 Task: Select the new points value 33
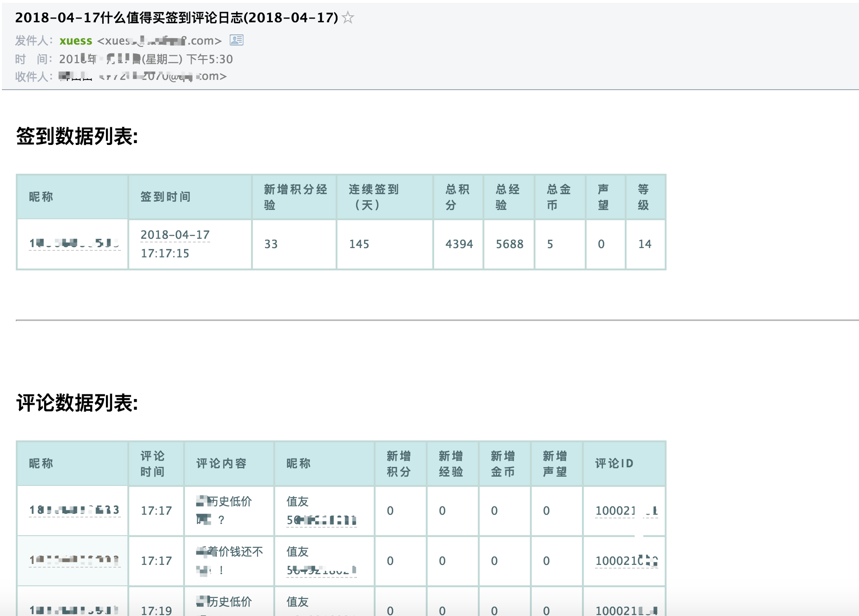click(271, 244)
